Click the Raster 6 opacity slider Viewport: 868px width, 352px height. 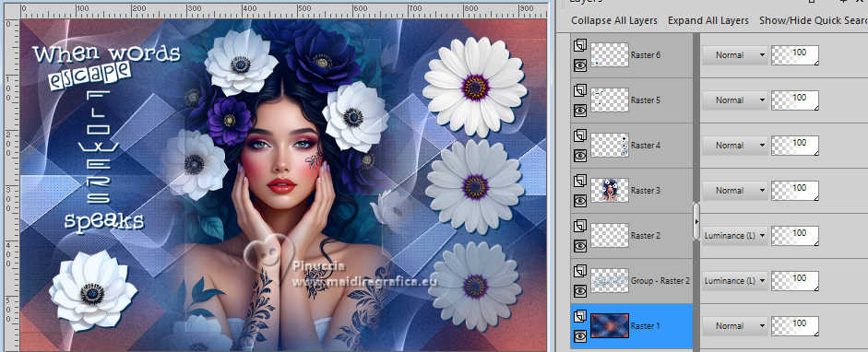pyautogui.click(x=795, y=55)
